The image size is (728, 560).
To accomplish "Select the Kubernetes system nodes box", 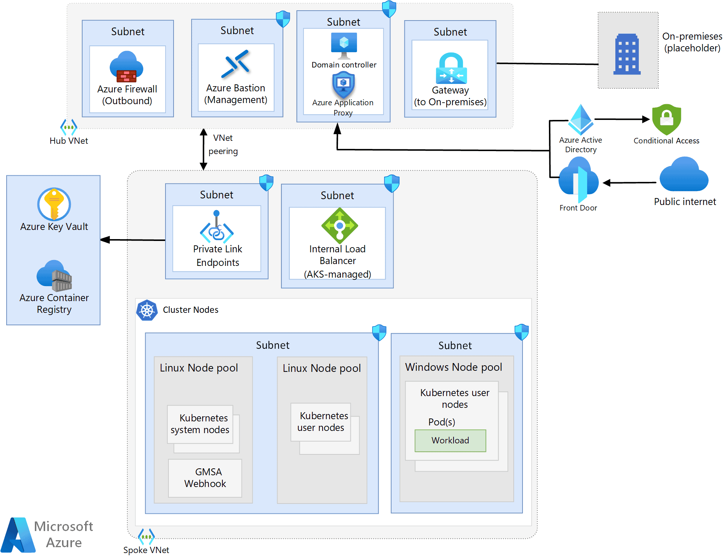I will click(200, 424).
